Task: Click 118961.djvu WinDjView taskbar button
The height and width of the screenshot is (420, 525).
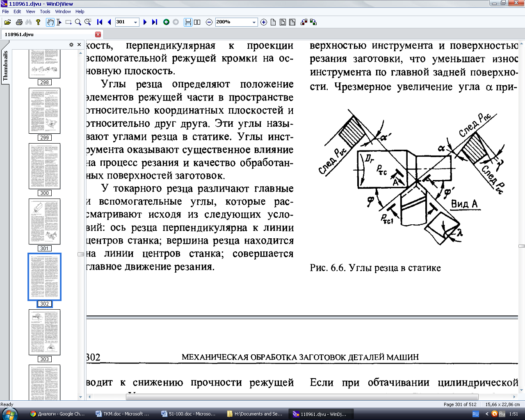Action: click(x=320, y=414)
